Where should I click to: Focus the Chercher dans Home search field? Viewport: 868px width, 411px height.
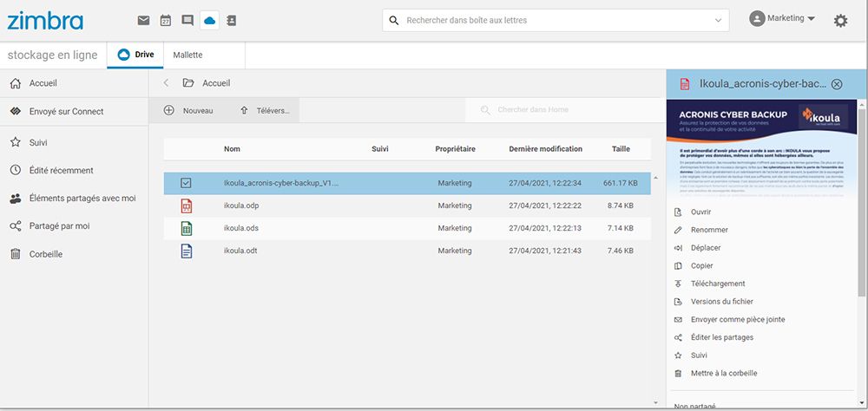(x=565, y=110)
